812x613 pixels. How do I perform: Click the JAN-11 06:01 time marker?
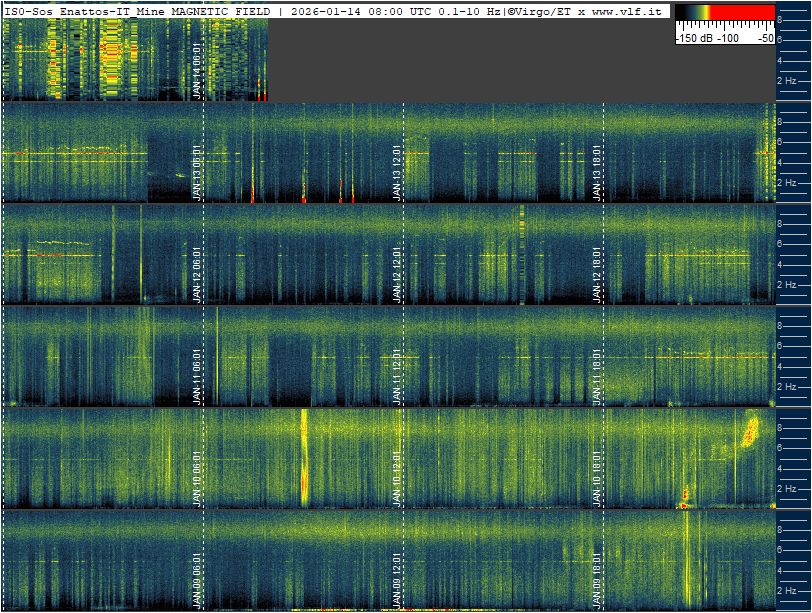point(197,377)
